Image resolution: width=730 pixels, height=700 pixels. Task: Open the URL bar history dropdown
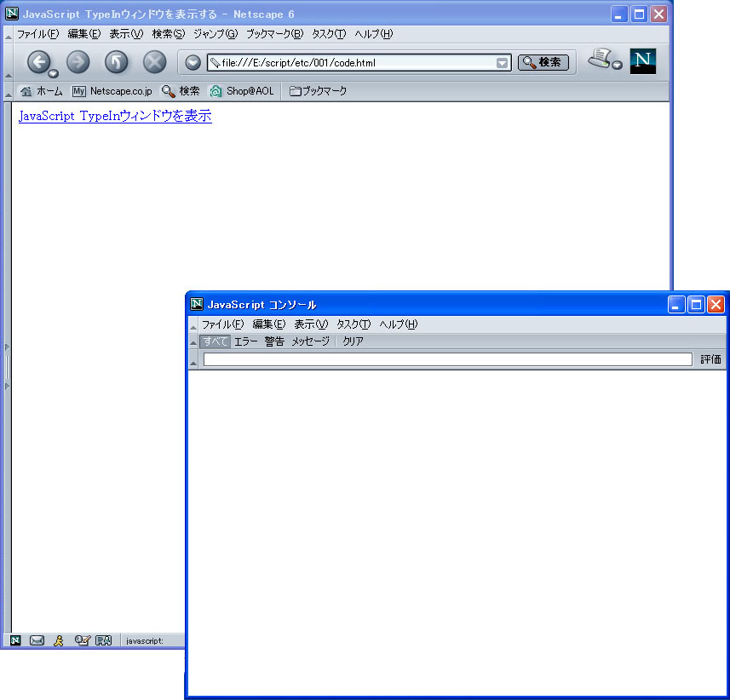click(502, 63)
